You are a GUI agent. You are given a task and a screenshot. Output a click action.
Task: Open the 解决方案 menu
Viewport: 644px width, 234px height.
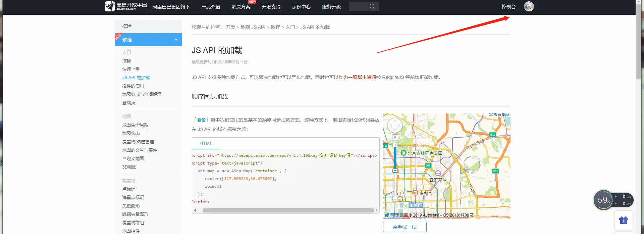241,7
